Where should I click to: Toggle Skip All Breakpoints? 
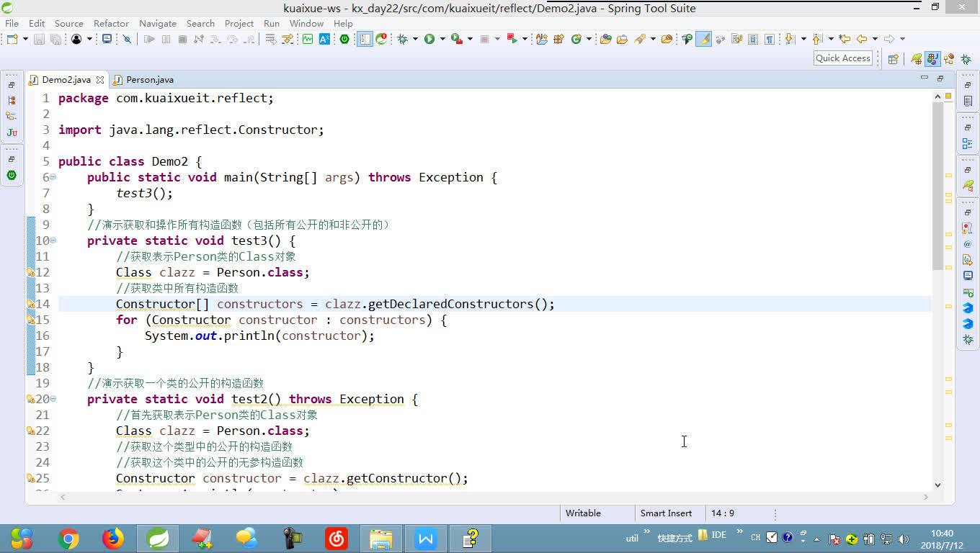click(x=127, y=39)
